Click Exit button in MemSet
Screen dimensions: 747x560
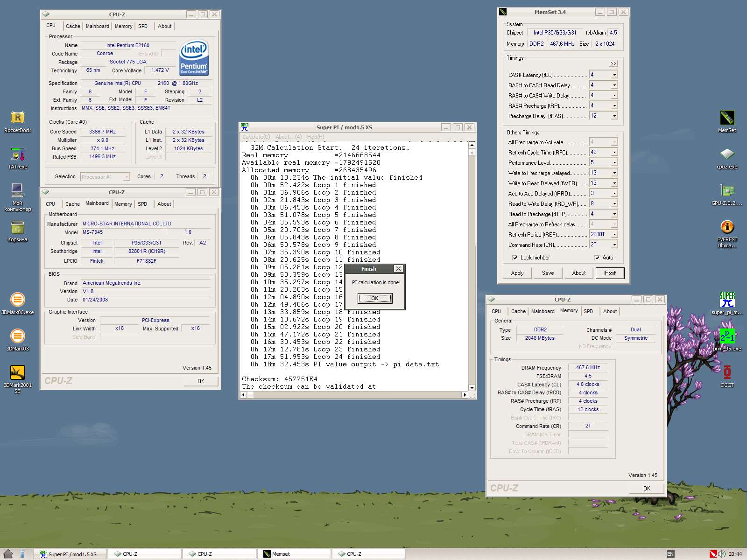click(x=610, y=273)
